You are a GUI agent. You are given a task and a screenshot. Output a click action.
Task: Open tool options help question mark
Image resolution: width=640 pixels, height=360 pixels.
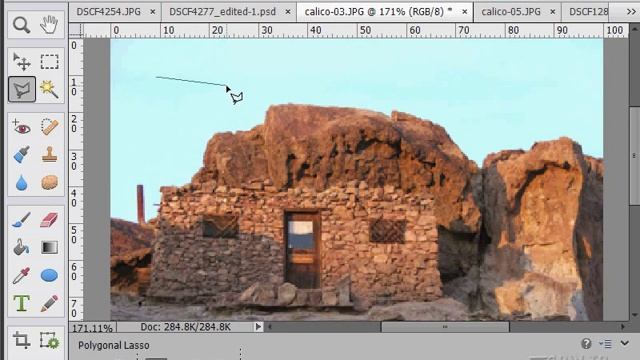click(x=586, y=344)
